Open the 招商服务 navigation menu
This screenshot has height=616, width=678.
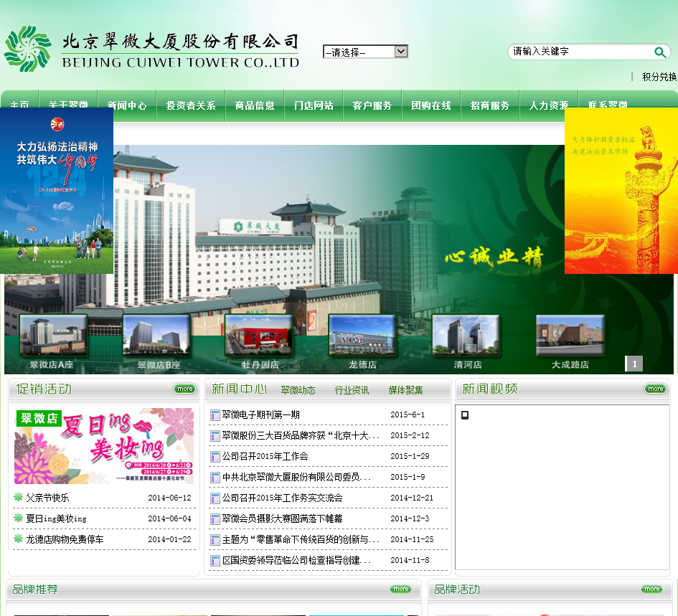490,105
